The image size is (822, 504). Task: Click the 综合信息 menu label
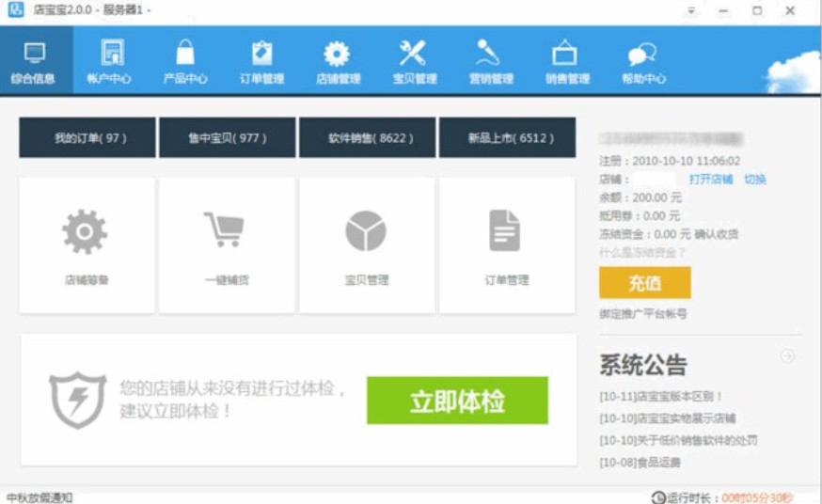tap(33, 79)
